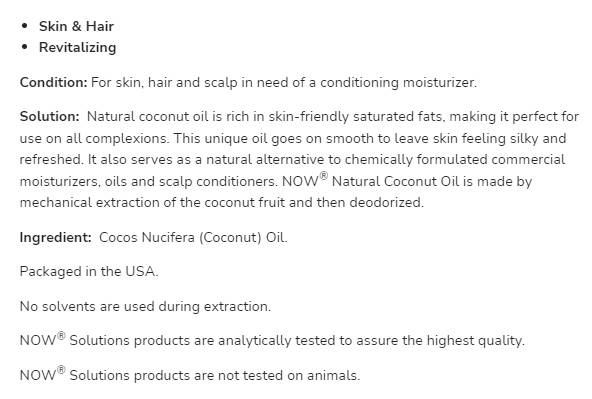The height and width of the screenshot is (399, 592).
Task: Click the 'use on all complexions' phrase
Action: coord(93,139)
